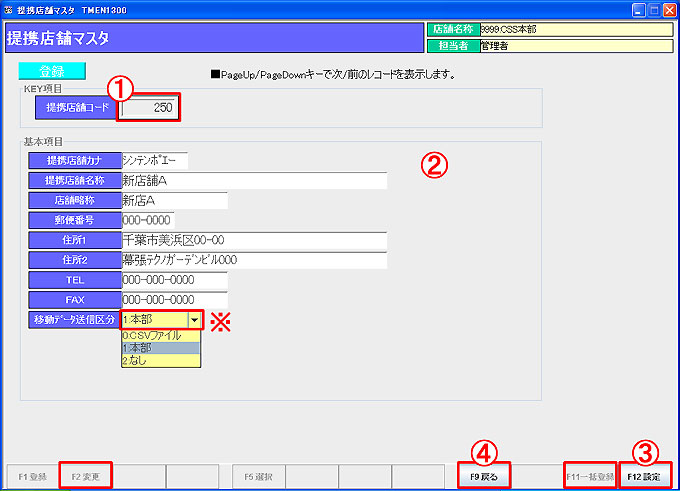Click the 郵便番号 field
The image size is (680, 491).
click(x=148, y=220)
